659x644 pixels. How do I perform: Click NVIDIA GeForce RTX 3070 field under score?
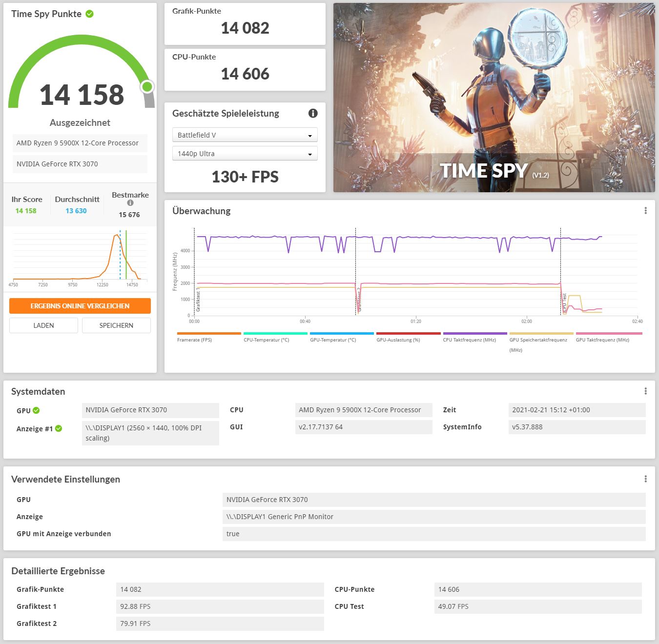tap(80, 164)
